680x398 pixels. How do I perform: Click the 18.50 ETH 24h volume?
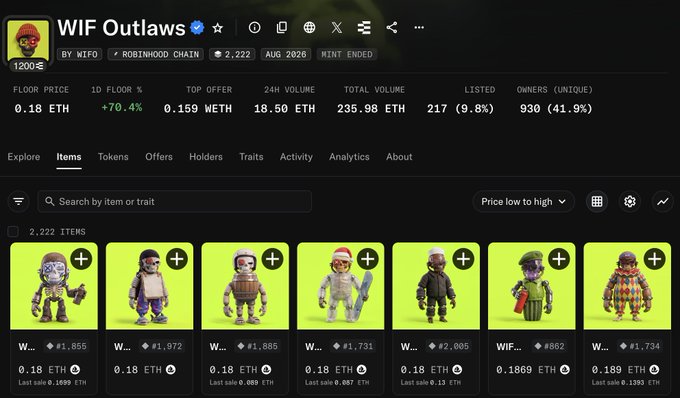(284, 108)
